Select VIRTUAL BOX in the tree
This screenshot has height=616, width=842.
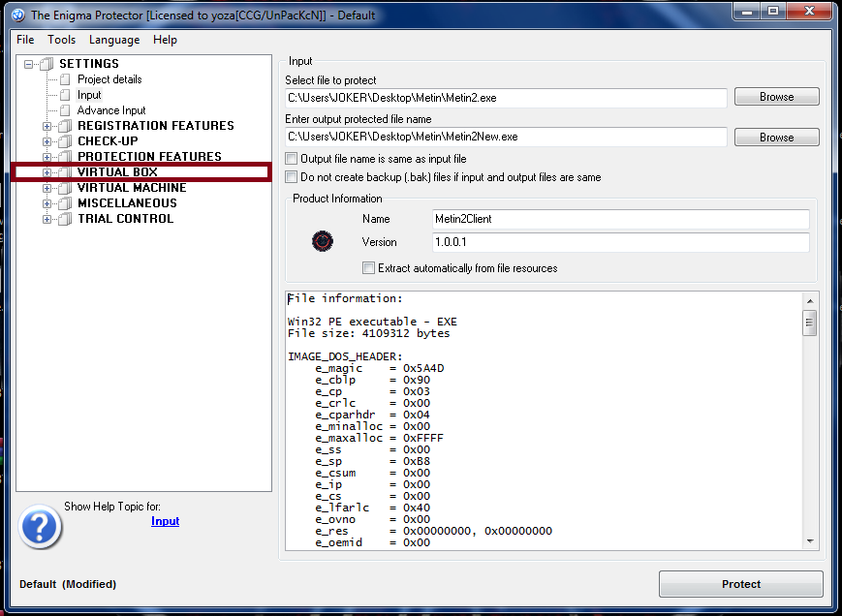117,172
